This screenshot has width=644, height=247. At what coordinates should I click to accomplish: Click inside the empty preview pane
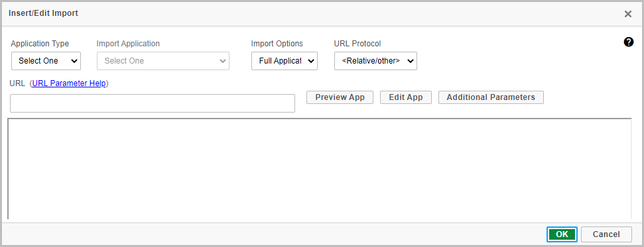point(320,169)
